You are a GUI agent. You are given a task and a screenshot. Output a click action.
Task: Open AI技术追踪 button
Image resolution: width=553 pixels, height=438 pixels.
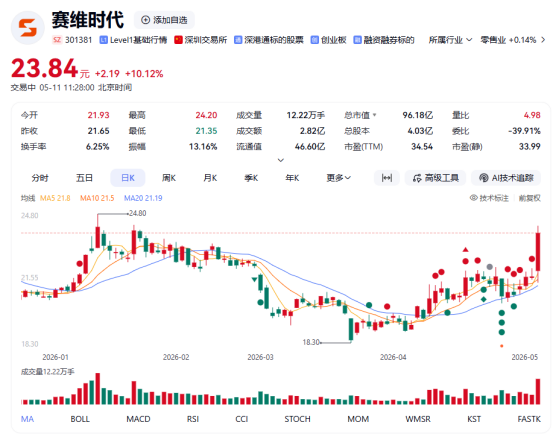click(x=506, y=178)
